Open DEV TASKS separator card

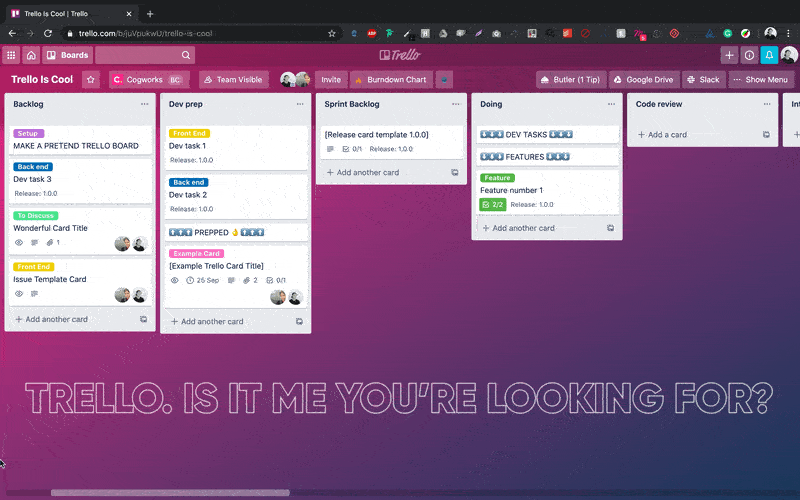tap(547, 135)
